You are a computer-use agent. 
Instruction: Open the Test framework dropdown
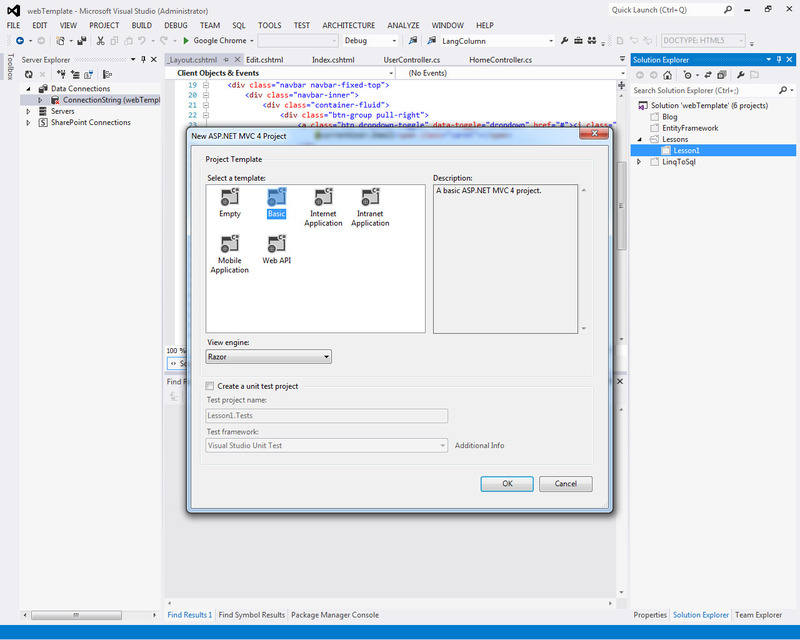(x=327, y=446)
